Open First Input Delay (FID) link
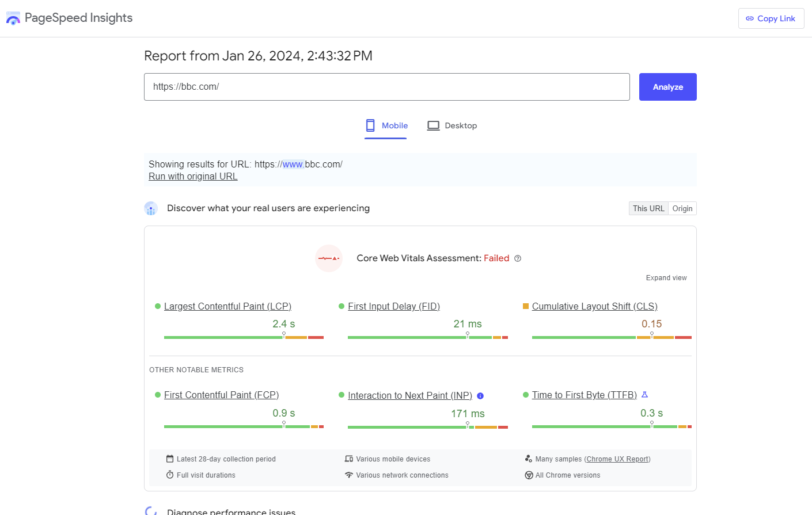The image size is (812, 515). [394, 306]
